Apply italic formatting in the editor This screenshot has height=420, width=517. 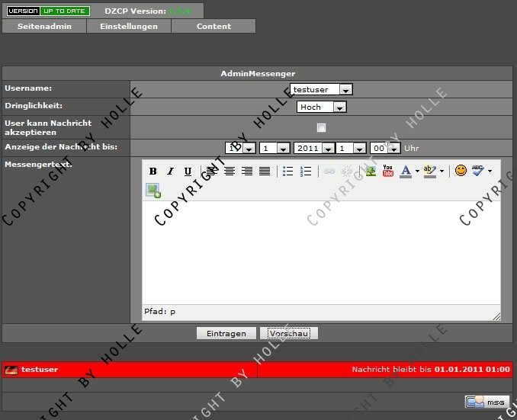point(170,172)
